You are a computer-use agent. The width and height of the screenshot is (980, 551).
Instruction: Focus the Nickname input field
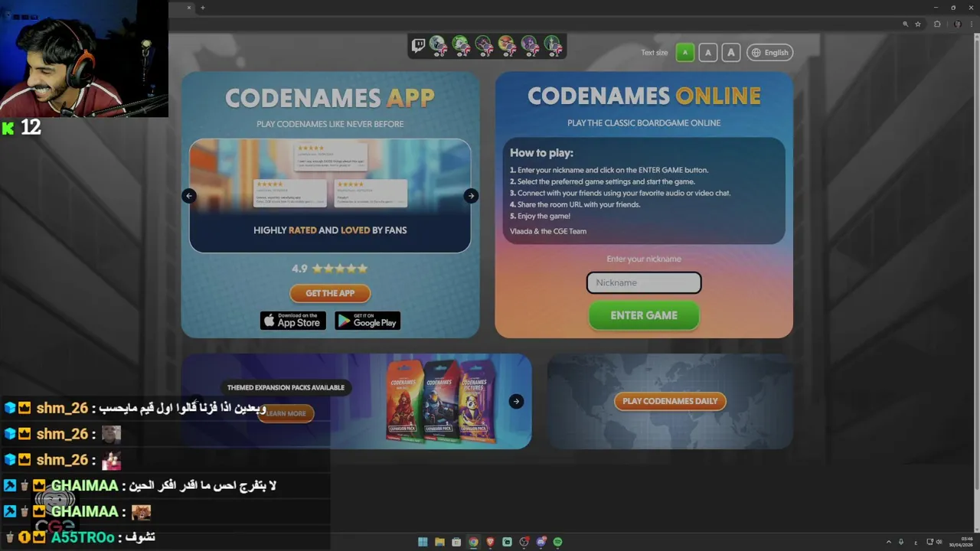coord(644,282)
